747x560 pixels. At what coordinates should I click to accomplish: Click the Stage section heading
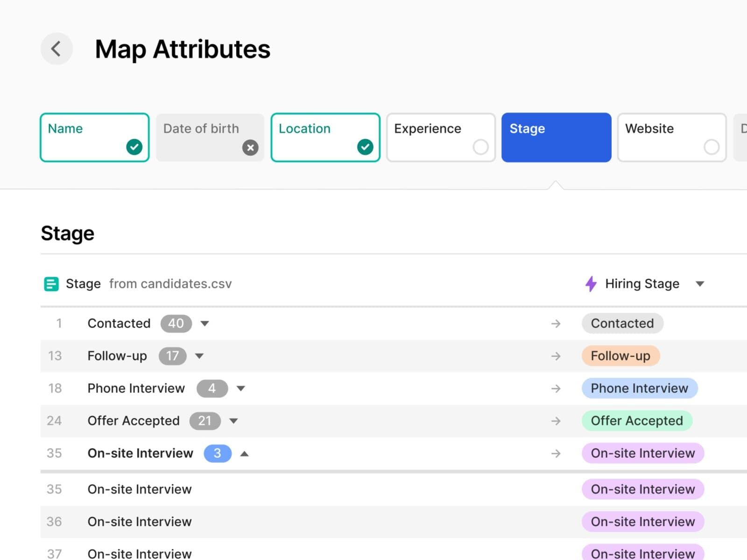pyautogui.click(x=68, y=233)
